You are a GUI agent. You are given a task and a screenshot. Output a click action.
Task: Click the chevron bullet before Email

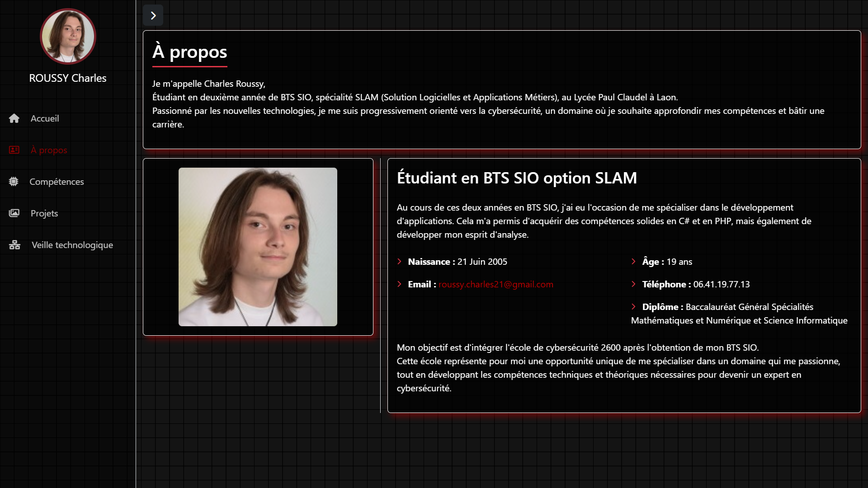(x=399, y=284)
